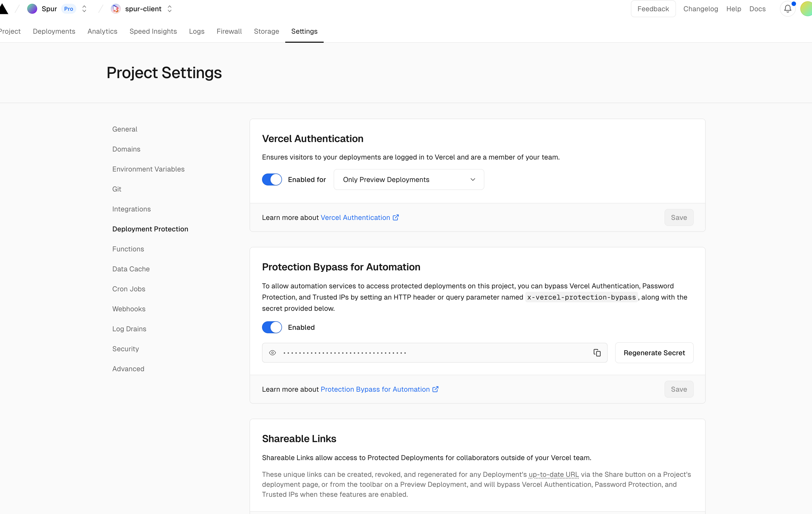The image size is (812, 514).
Task: Switch to the Deployments tab
Action: tap(54, 31)
